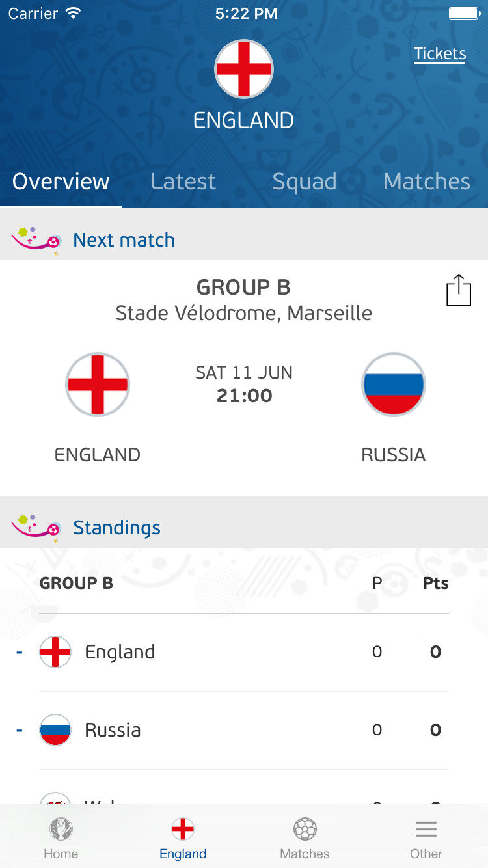Switch to the top Matches tab
The image size is (488, 868).
pos(427,182)
